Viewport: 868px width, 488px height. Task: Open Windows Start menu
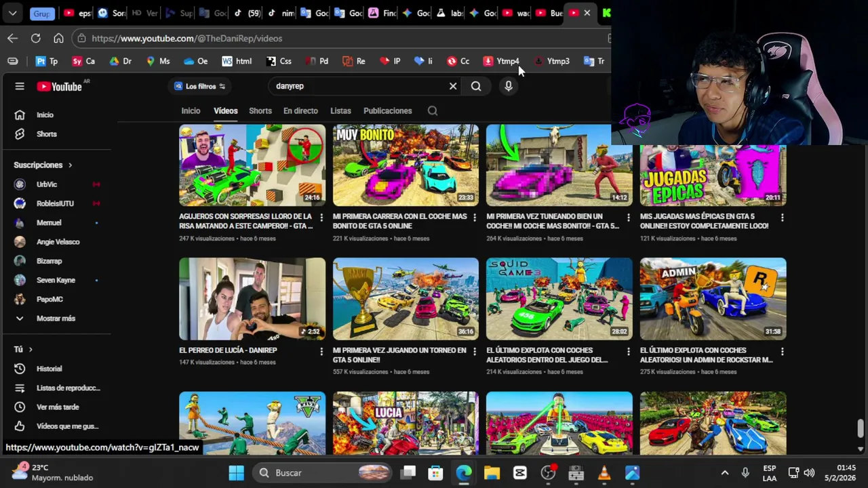pyautogui.click(x=236, y=472)
